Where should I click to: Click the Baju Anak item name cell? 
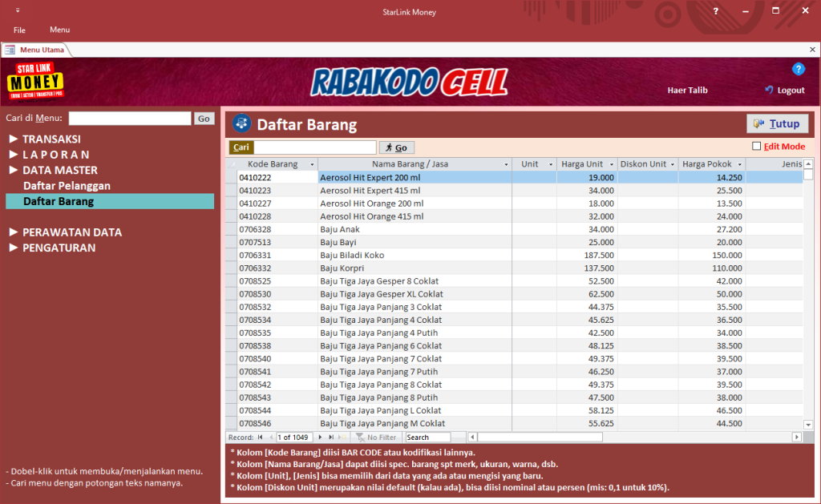(x=415, y=229)
